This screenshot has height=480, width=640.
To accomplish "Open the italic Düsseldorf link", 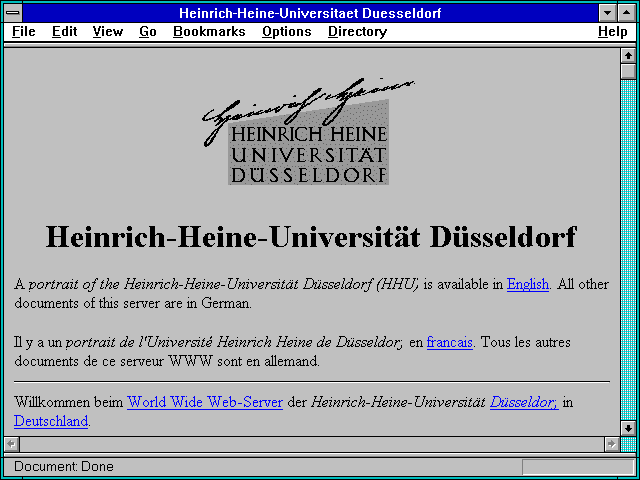I will 524,402.
